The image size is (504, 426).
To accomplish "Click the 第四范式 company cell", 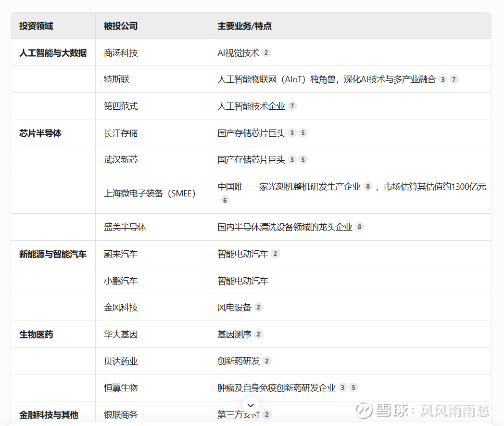I will tap(152, 106).
